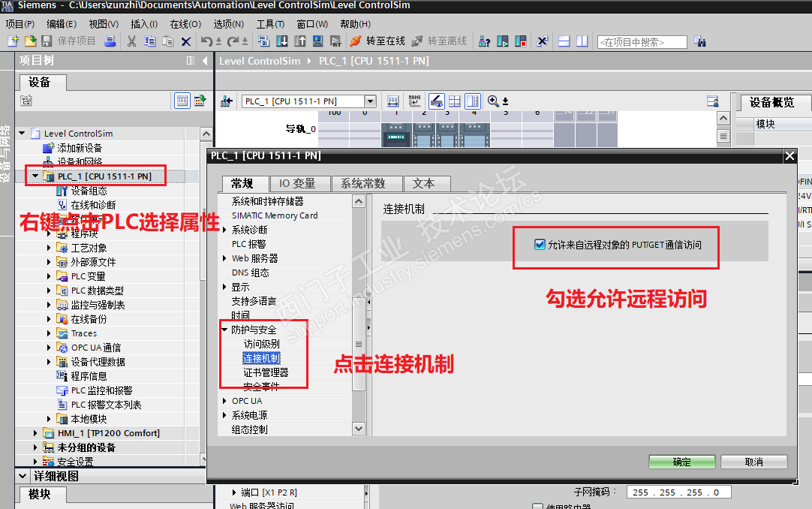Open the Traces folder in project tree
The image size is (812, 509).
[84, 333]
